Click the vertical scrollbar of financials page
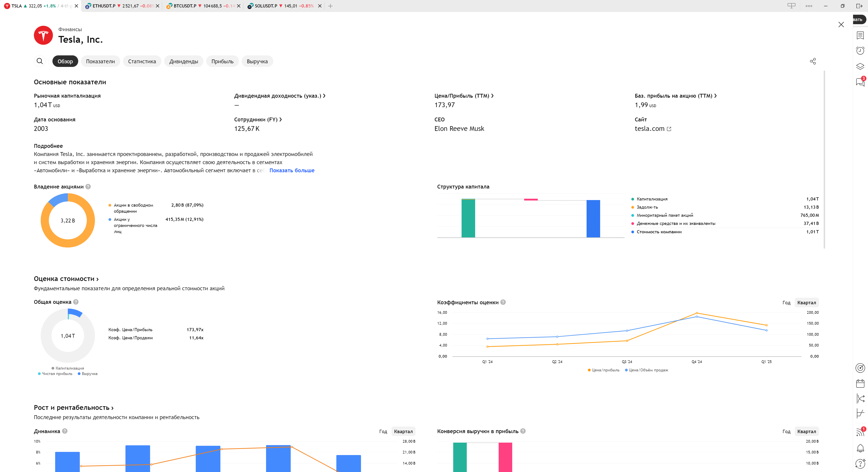 click(x=824, y=159)
